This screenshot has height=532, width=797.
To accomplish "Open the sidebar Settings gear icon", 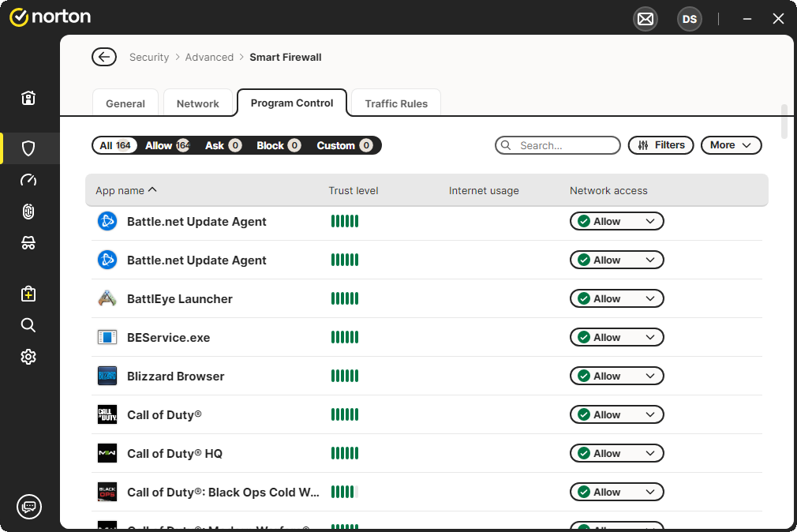I will tap(28, 357).
